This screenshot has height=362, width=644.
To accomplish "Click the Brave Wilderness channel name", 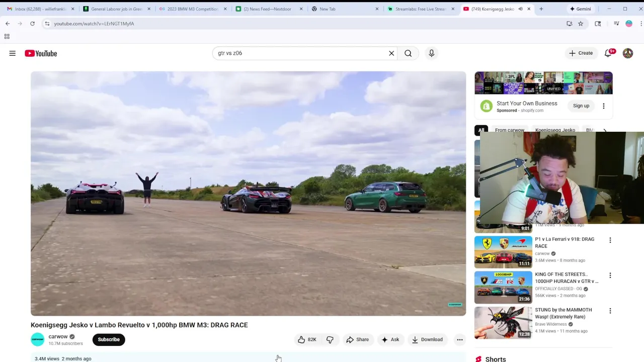I will click(x=550, y=324).
